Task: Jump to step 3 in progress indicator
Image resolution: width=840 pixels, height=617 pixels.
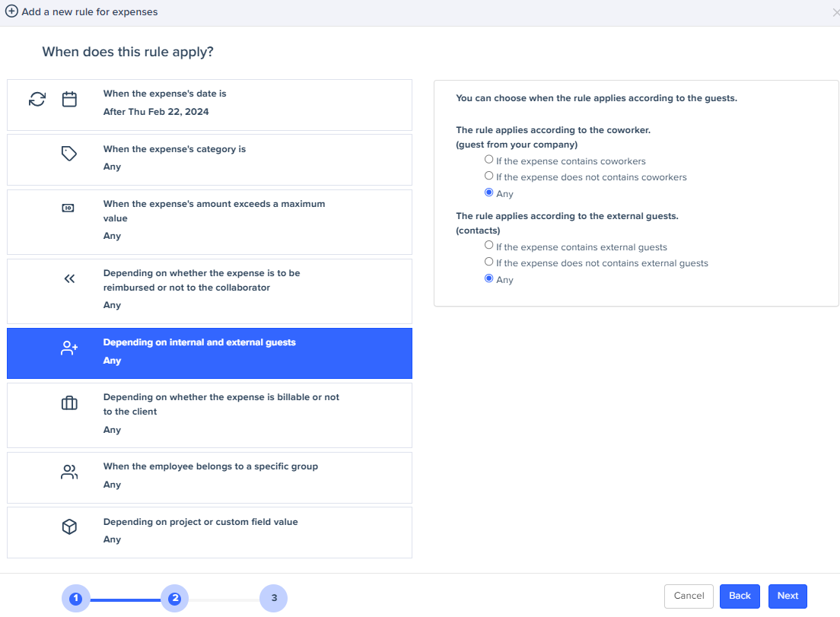Action: (274, 599)
